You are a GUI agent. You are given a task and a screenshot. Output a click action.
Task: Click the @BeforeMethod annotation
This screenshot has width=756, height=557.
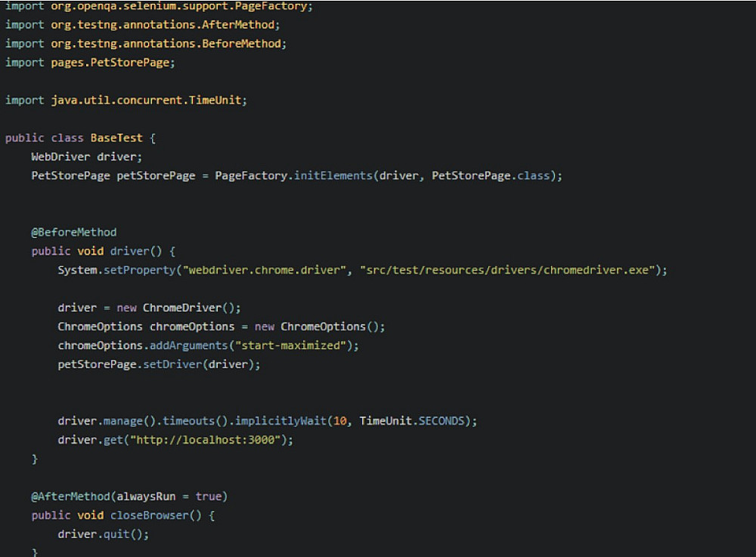click(74, 232)
